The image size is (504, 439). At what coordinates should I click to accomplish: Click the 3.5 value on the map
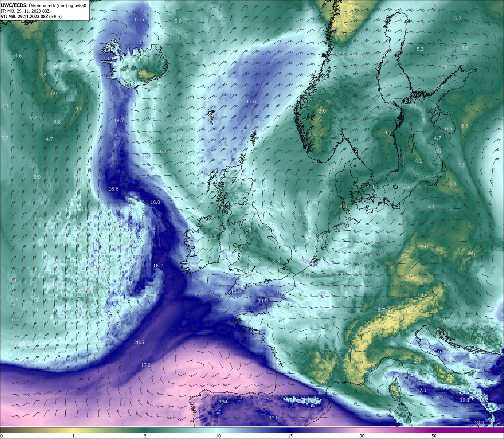465,126
